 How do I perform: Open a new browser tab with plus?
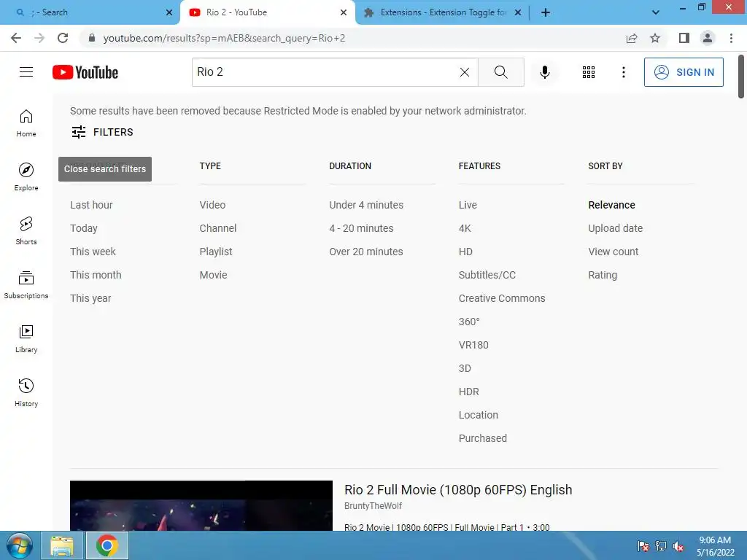tap(546, 12)
